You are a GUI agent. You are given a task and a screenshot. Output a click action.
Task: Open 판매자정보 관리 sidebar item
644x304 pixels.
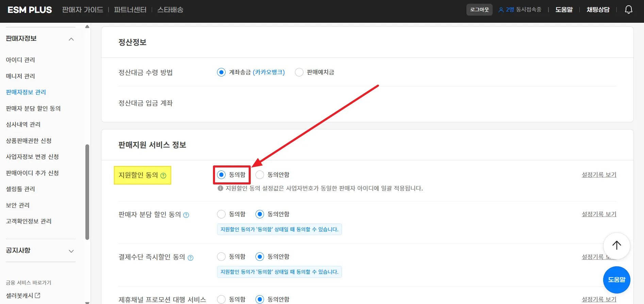(26, 92)
